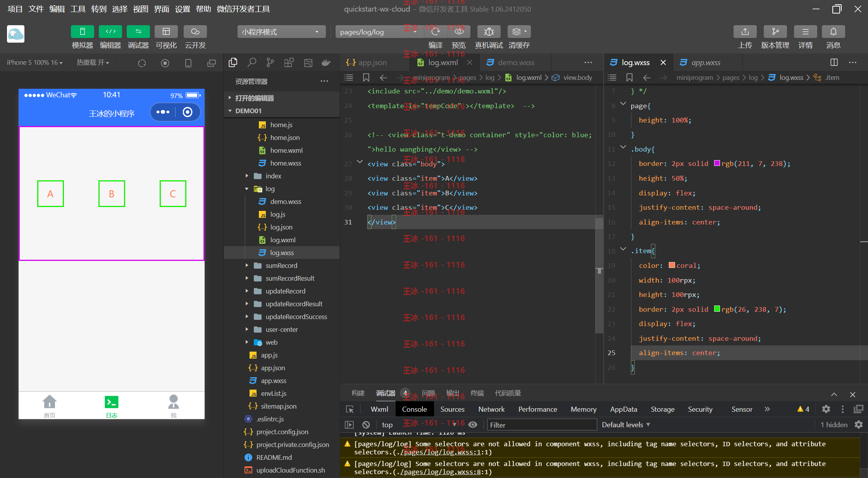Toggle the debugger (调试器) panel

(x=138, y=32)
